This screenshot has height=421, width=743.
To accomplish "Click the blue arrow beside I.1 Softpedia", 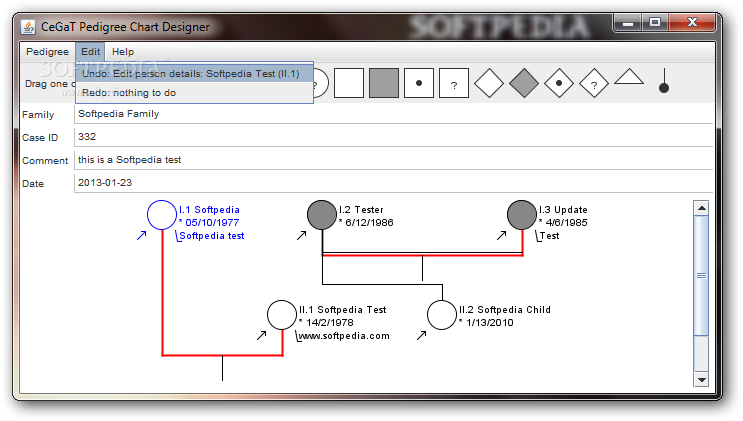I will [x=141, y=235].
